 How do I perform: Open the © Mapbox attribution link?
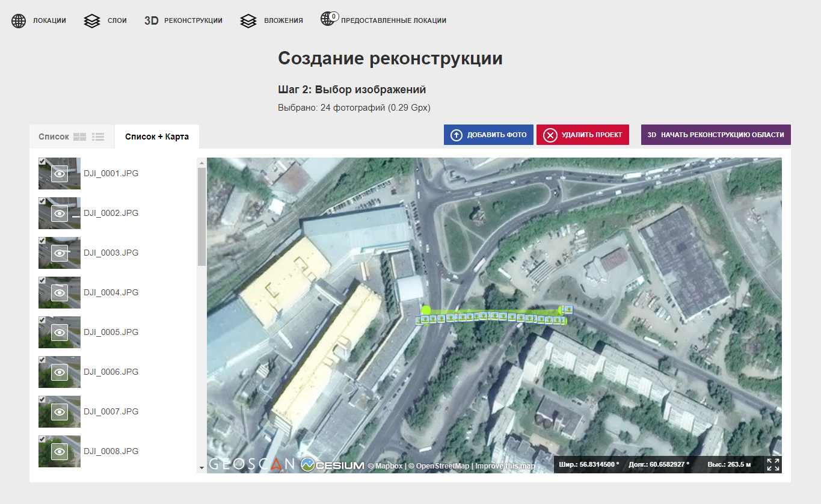[x=385, y=466]
